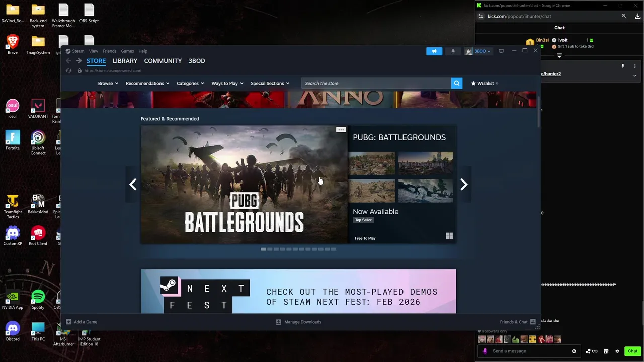644x362 pixels.
Task: Open the Wishlist star link
Action: [x=484, y=83]
